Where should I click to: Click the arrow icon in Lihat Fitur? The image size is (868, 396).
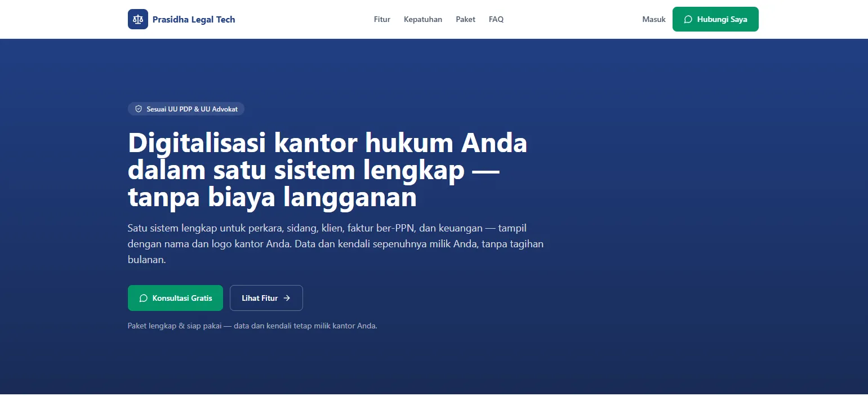[x=287, y=298]
